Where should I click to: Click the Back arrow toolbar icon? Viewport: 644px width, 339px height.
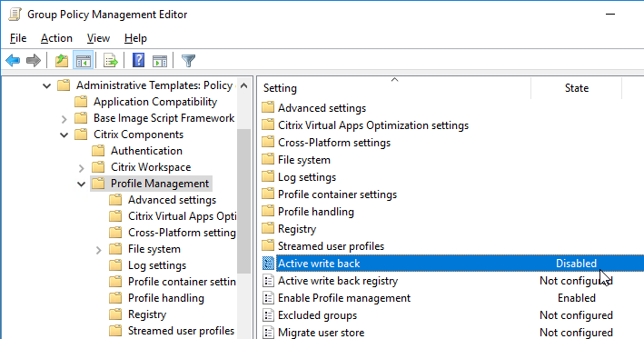tap(13, 61)
